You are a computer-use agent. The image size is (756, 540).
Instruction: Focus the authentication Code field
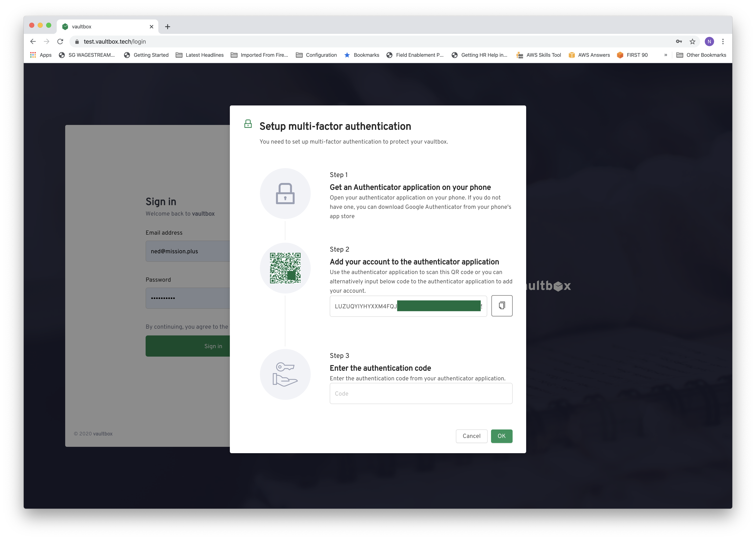point(421,394)
